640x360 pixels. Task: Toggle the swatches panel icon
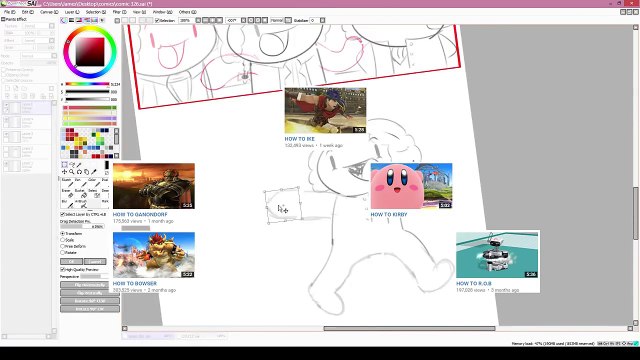(94, 20)
